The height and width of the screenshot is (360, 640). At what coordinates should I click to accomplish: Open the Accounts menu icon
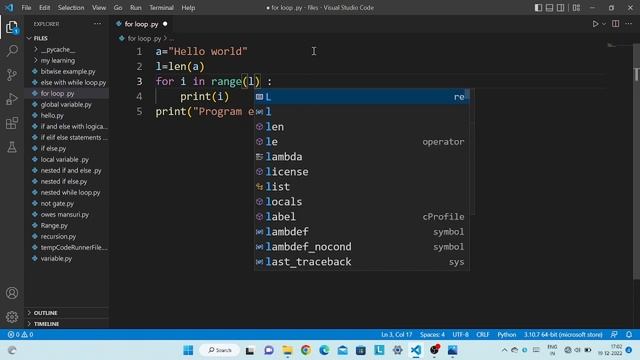click(12, 293)
